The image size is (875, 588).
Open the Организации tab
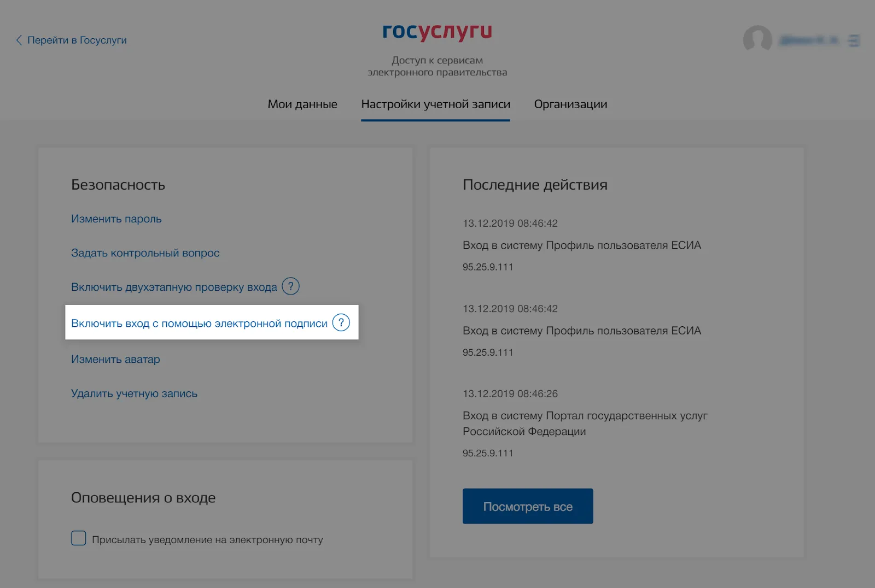coord(570,104)
